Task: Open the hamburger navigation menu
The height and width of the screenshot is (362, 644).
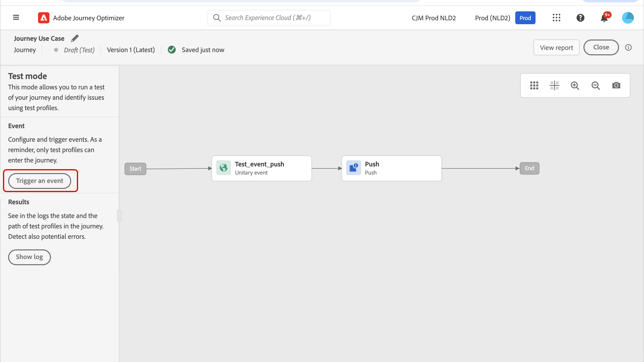Action: click(16, 18)
